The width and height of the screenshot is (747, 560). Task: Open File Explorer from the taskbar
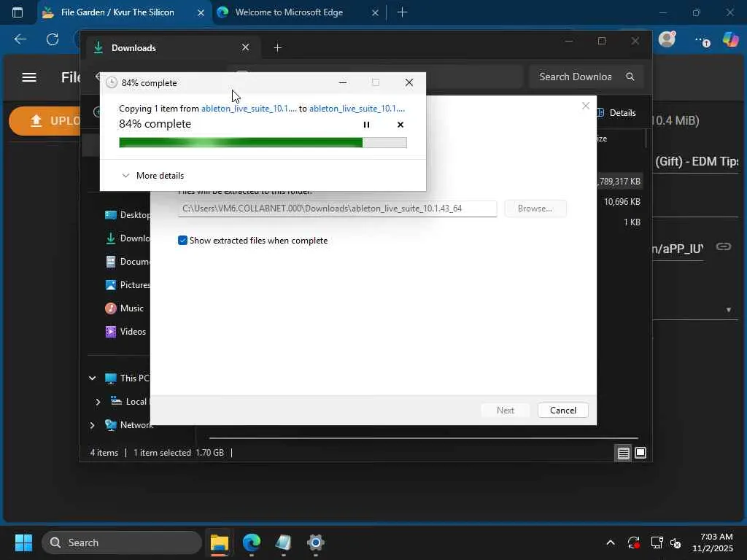pyautogui.click(x=220, y=542)
